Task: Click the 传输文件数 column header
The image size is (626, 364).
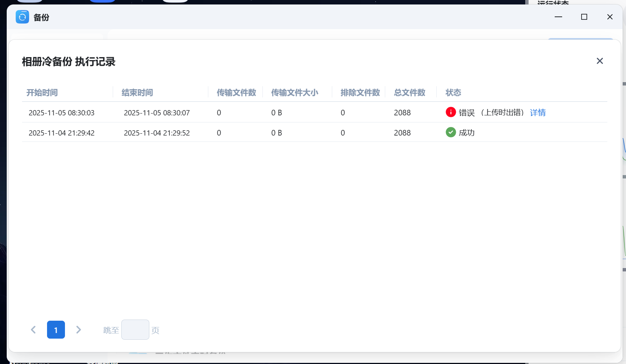Action: (x=236, y=92)
